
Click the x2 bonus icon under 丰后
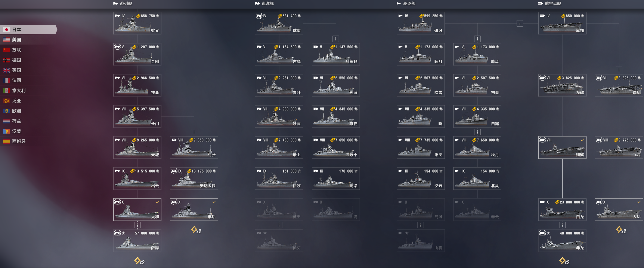pyautogui.click(x=196, y=230)
